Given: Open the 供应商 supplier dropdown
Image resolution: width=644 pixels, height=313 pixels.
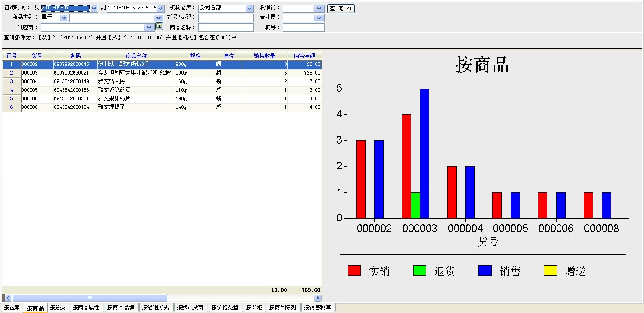Looking at the screenshot, I should point(149,28).
